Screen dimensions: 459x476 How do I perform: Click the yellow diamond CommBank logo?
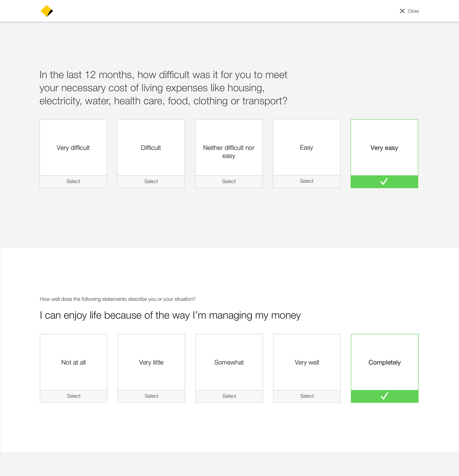pyautogui.click(x=47, y=11)
